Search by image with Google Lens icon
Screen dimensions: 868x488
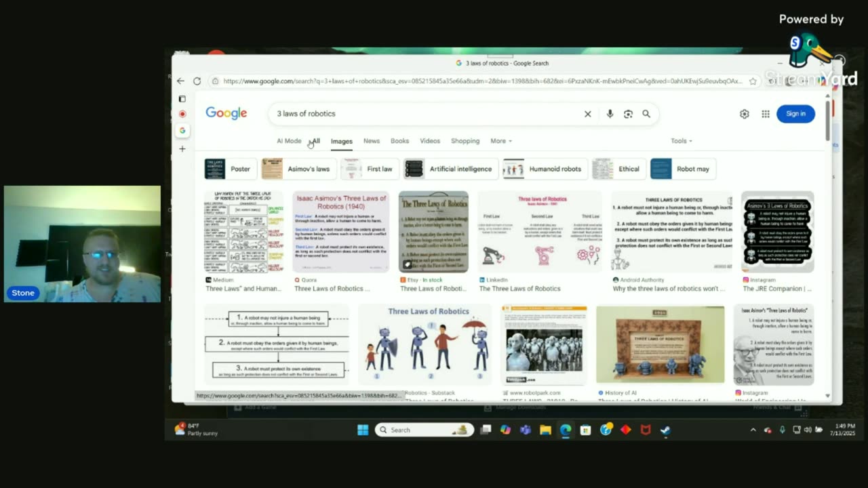click(x=628, y=114)
